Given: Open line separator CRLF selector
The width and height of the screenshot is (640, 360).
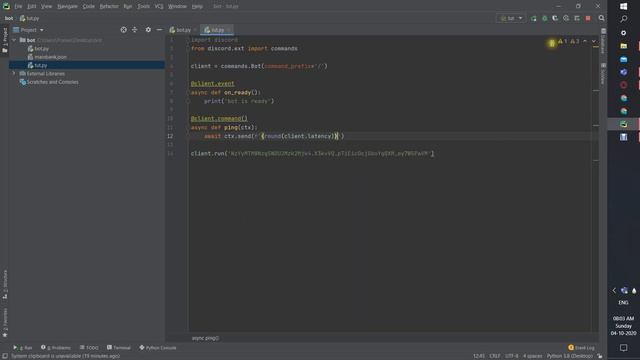Looking at the screenshot, I should [x=495, y=356].
